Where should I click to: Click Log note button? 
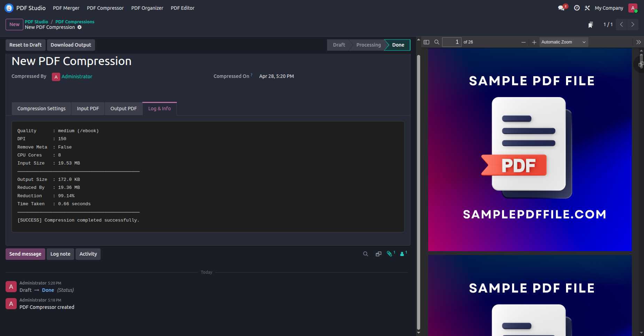pyautogui.click(x=60, y=254)
